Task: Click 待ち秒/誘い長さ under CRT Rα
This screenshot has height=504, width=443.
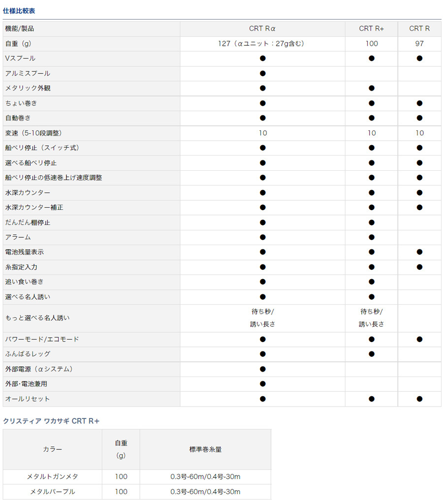Action: click(x=263, y=318)
